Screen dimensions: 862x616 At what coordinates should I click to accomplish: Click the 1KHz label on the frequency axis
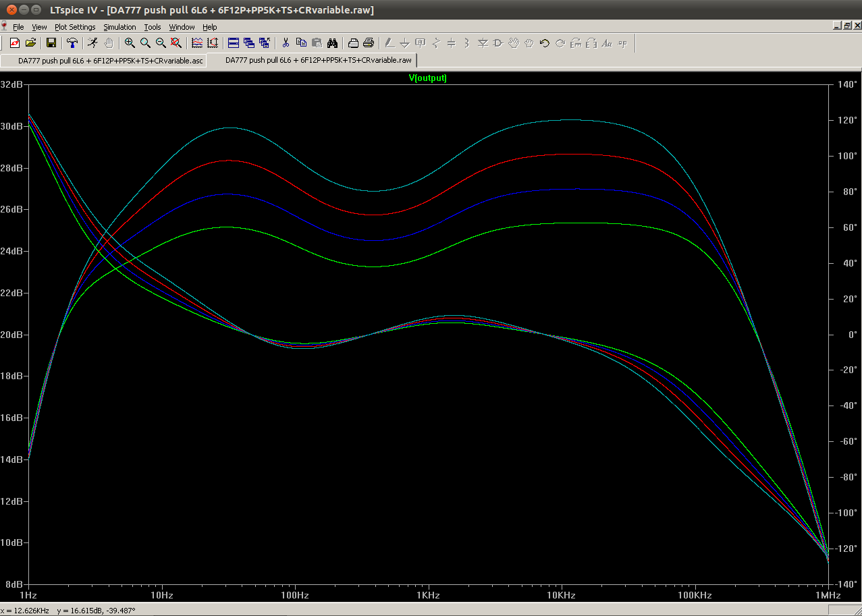click(x=428, y=596)
